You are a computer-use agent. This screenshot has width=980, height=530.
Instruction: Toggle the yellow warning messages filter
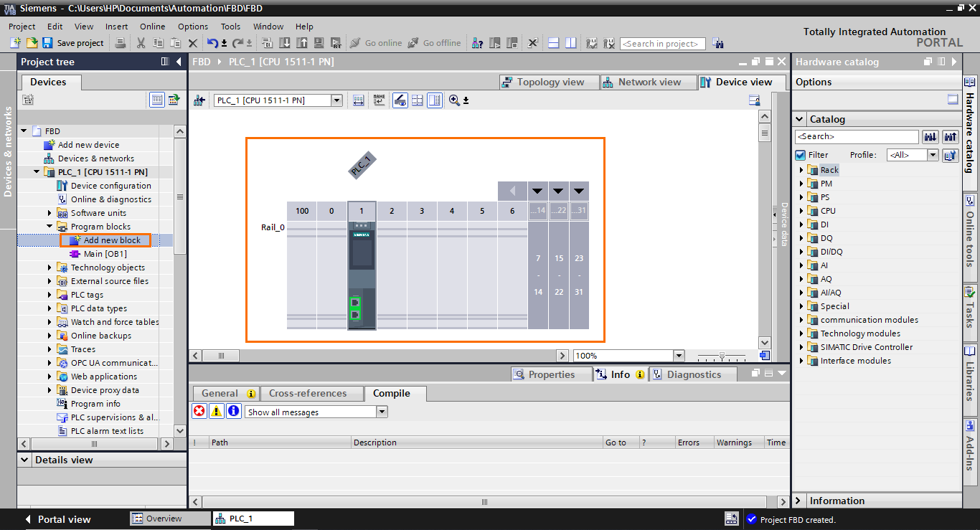(216, 411)
